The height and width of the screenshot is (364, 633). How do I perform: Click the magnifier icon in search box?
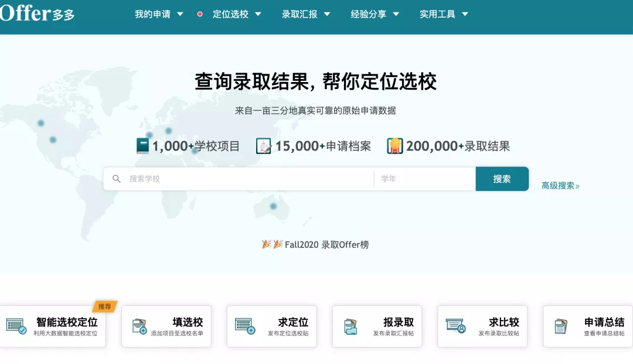pyautogui.click(x=117, y=179)
